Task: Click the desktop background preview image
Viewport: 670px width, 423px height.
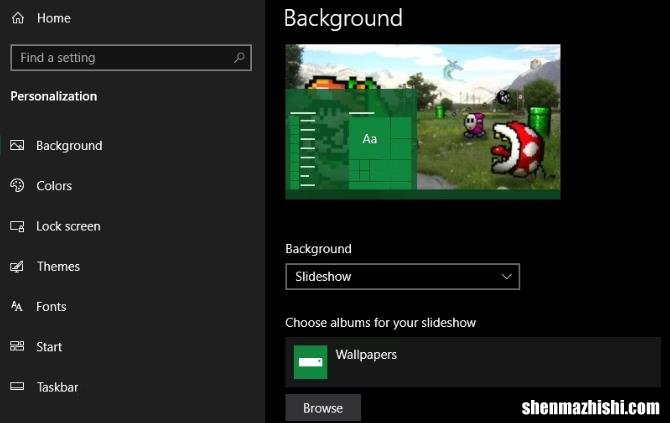Action: click(x=423, y=122)
